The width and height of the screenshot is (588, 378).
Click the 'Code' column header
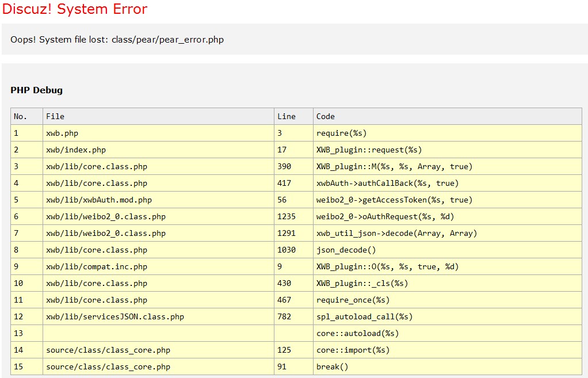tap(448, 116)
